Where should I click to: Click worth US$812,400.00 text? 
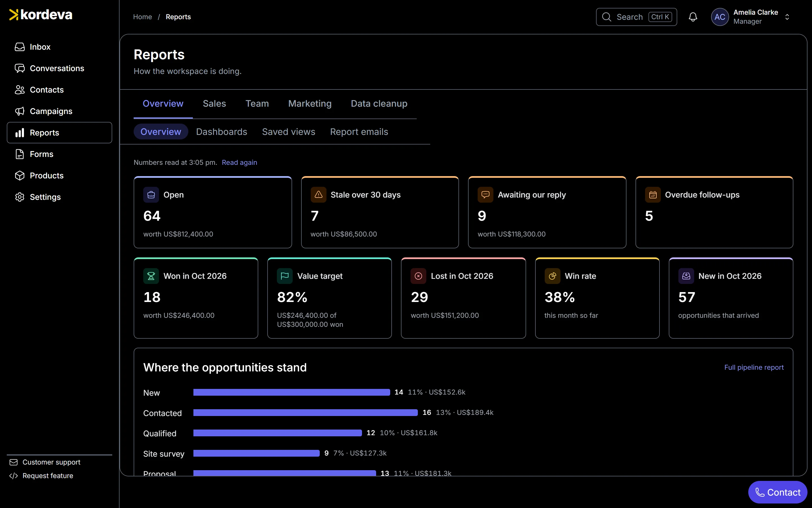(178, 234)
